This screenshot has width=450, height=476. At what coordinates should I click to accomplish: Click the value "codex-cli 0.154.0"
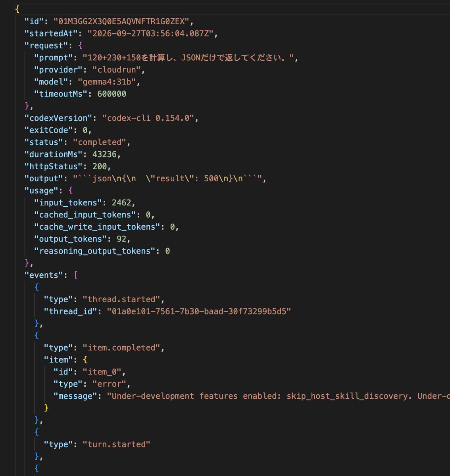coord(148,118)
